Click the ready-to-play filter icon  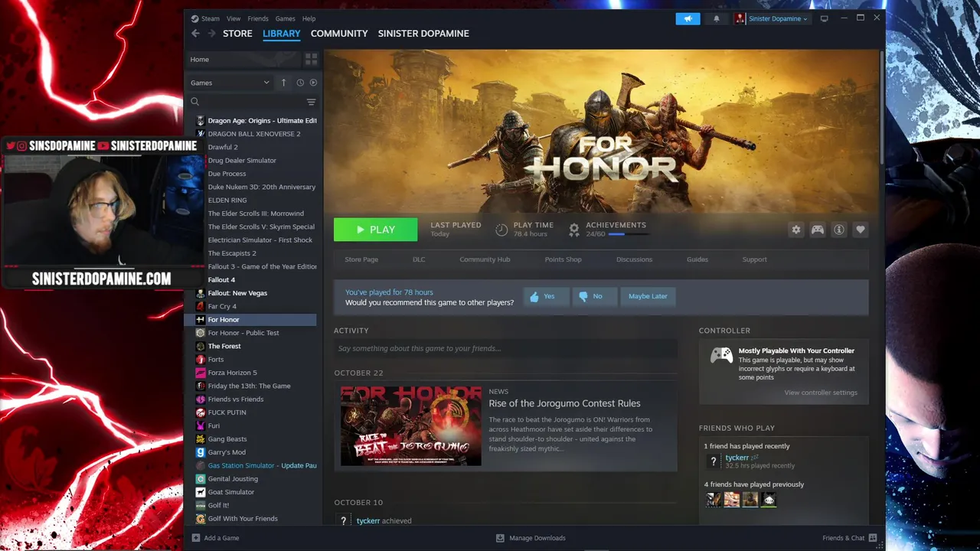(x=313, y=83)
